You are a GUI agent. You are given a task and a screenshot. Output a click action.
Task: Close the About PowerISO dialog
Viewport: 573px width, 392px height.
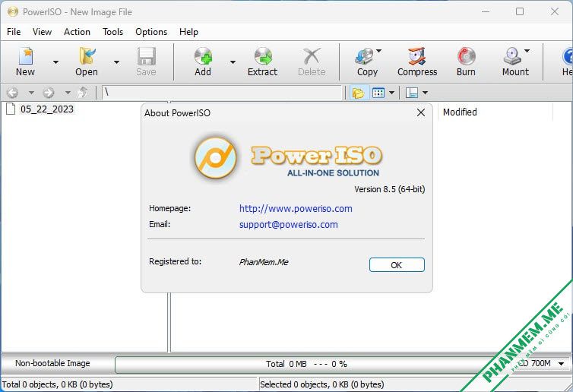(421, 112)
